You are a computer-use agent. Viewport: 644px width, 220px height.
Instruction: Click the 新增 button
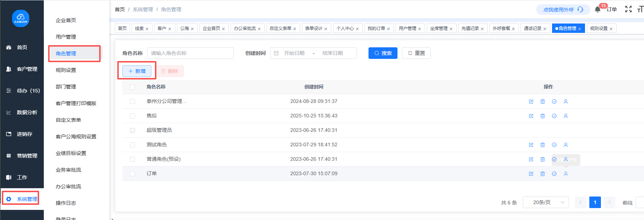click(137, 71)
